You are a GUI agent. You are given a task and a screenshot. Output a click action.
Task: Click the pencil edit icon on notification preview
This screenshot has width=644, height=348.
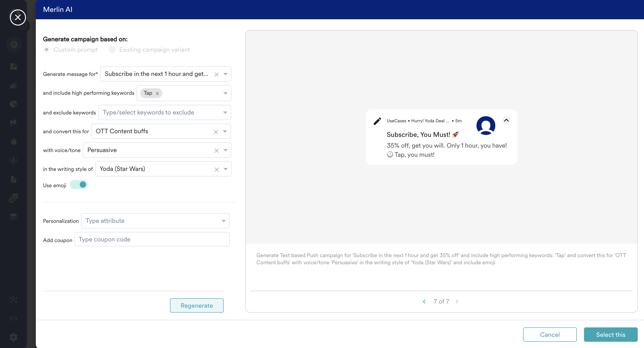[377, 121]
